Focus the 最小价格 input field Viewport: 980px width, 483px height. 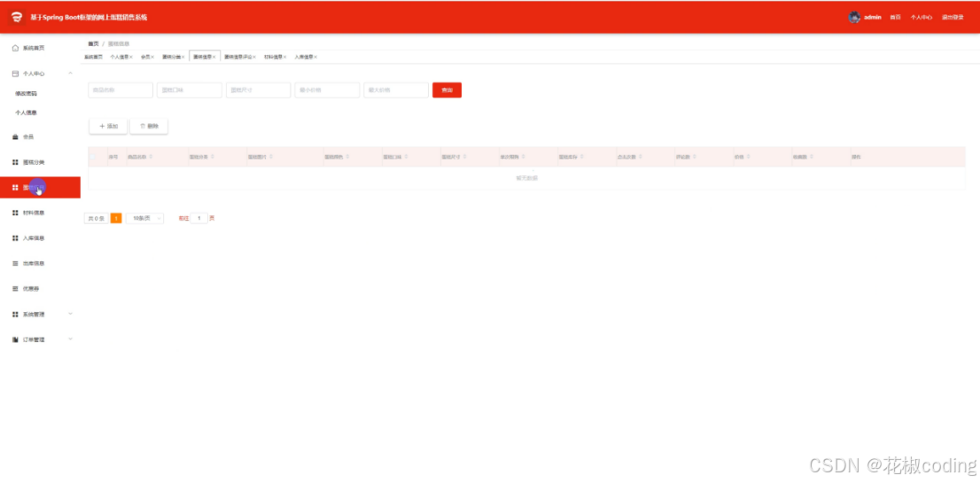[327, 90]
